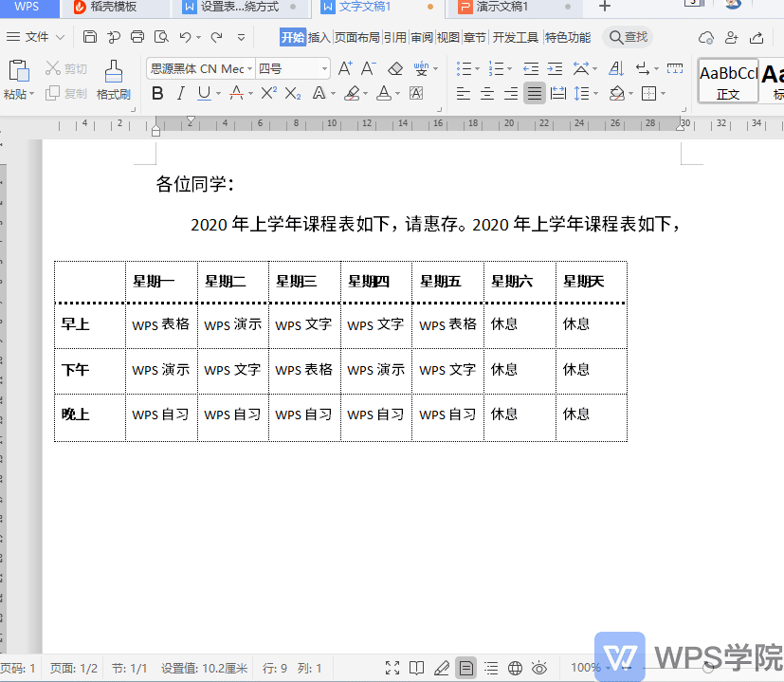Switch to the 稻壳模板 tab

click(x=115, y=7)
